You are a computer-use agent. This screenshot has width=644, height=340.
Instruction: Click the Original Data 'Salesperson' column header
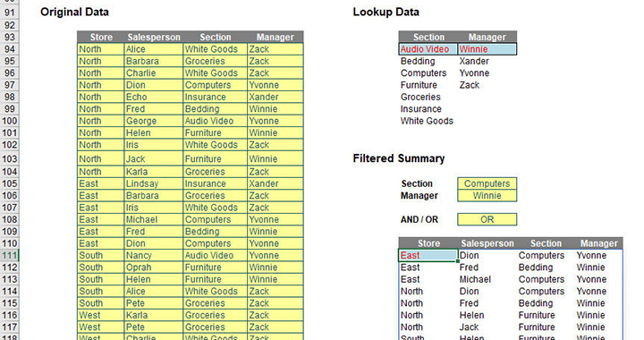tap(154, 37)
